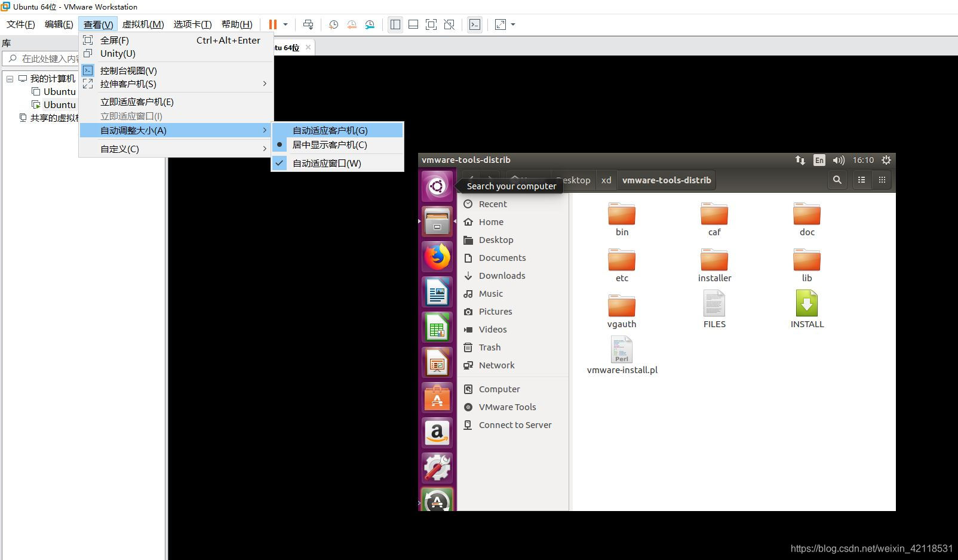This screenshot has width=958, height=560.
Task: Click the VMware pause virtual machine icon
Action: [x=272, y=24]
